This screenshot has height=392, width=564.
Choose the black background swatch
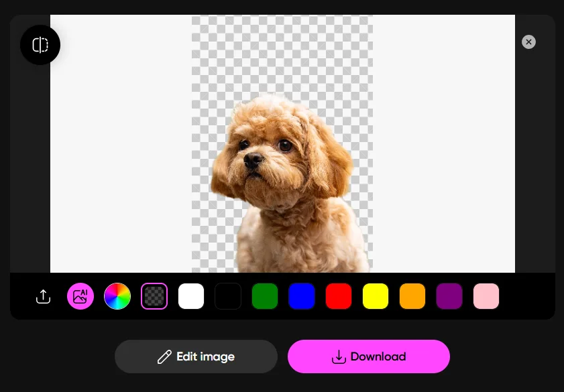click(x=228, y=296)
